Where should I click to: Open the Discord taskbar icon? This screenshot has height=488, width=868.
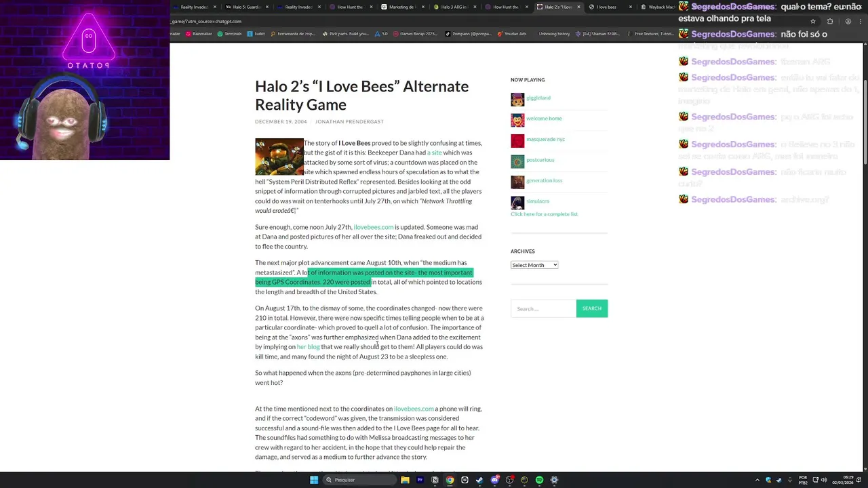[494, 480]
